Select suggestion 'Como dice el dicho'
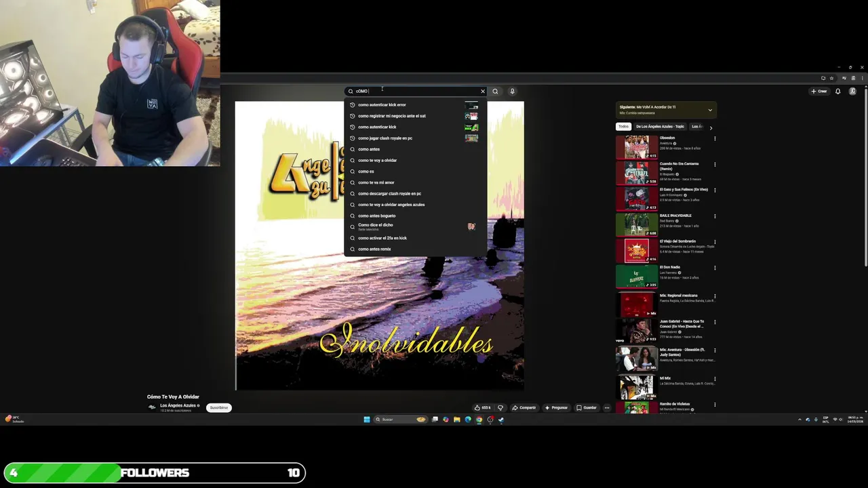Viewport: 868px width, 488px height. (x=415, y=226)
